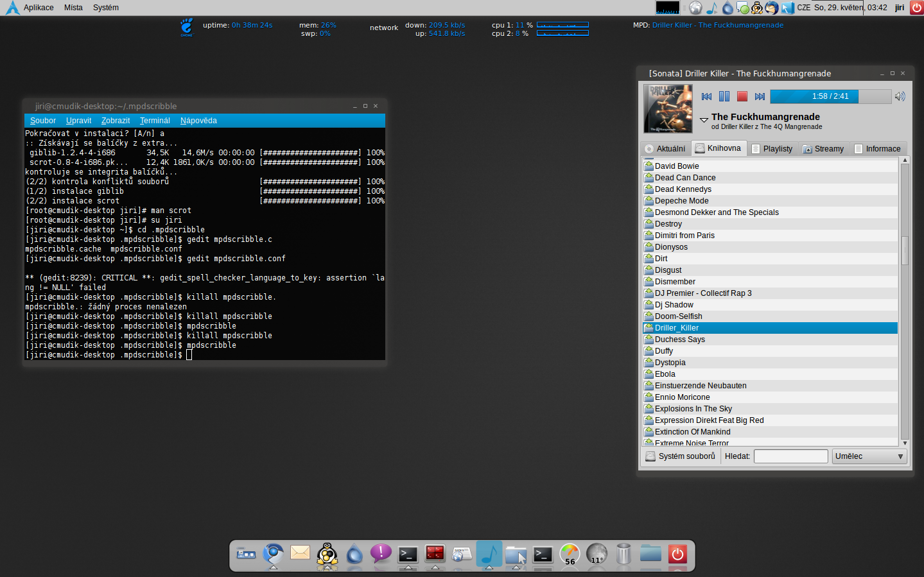Switch to the Informace tab
Viewport: 924px width, 577px height.
coord(878,148)
